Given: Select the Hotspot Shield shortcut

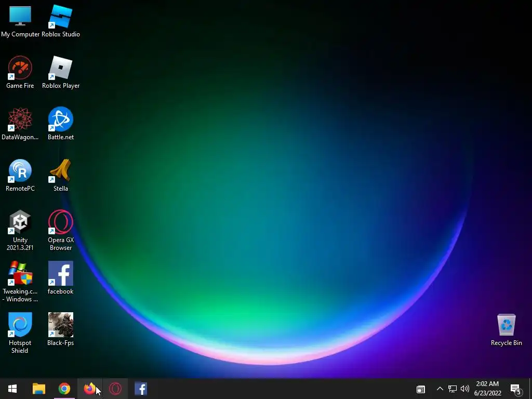Looking at the screenshot, I should pyautogui.click(x=20, y=334).
